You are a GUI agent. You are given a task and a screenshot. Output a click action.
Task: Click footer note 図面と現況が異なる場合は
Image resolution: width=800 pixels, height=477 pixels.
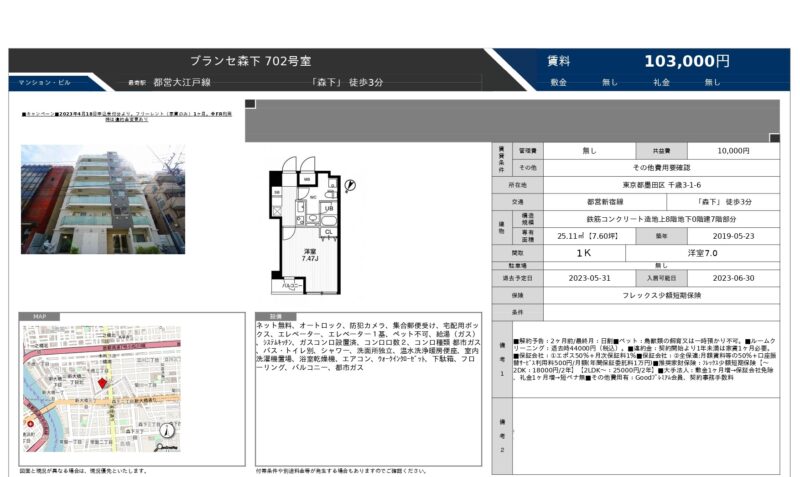click(83, 471)
